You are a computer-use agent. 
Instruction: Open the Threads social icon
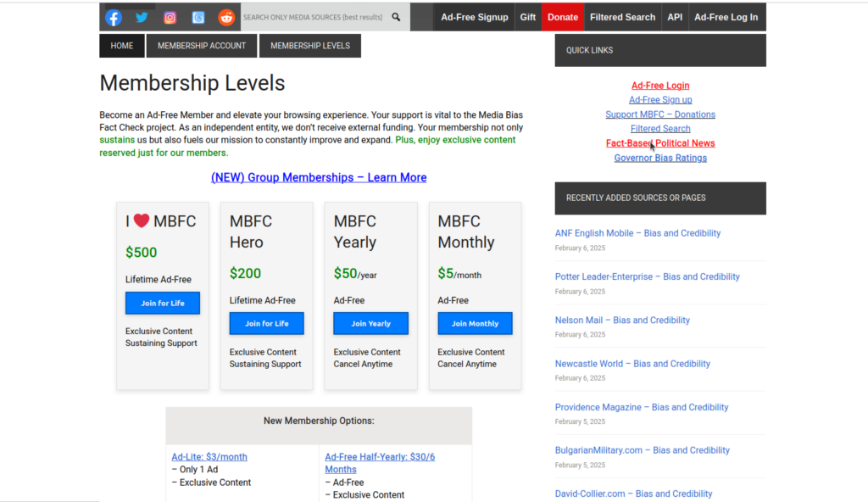(198, 17)
